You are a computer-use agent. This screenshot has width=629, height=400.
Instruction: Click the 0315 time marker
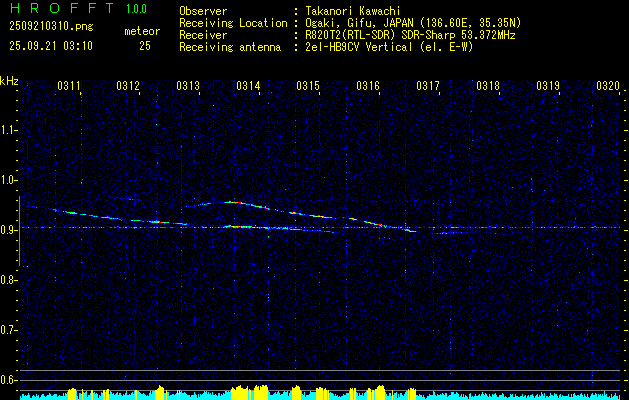pos(308,86)
